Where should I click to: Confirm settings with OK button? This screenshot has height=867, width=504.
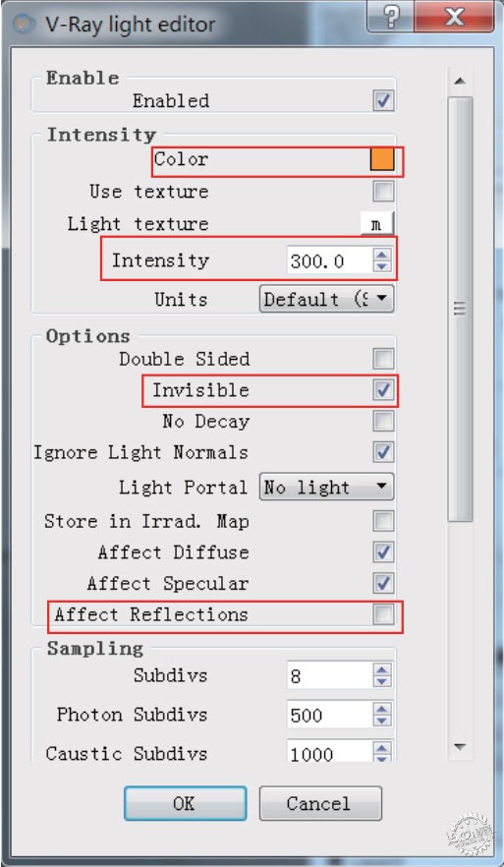(185, 803)
